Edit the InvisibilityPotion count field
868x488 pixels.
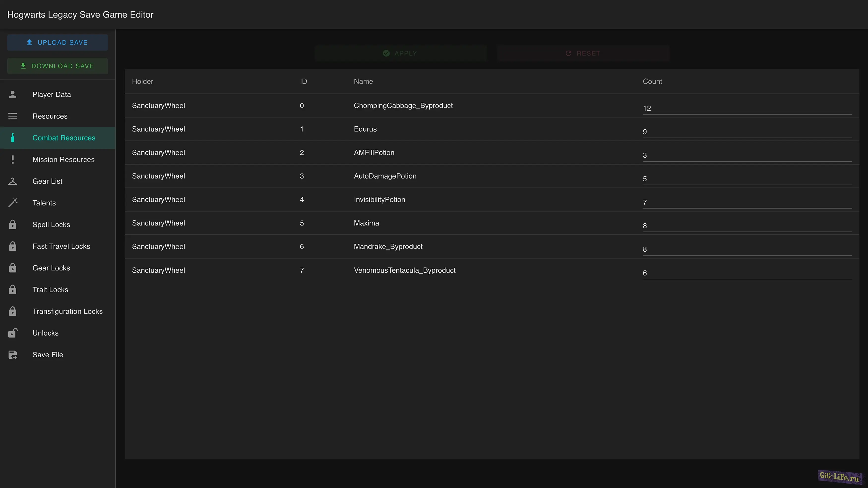point(747,202)
